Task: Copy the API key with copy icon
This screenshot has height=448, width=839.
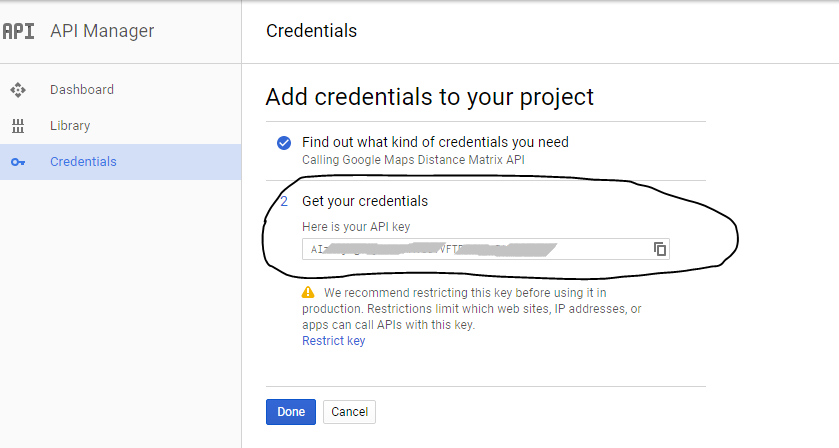Action: pos(660,249)
